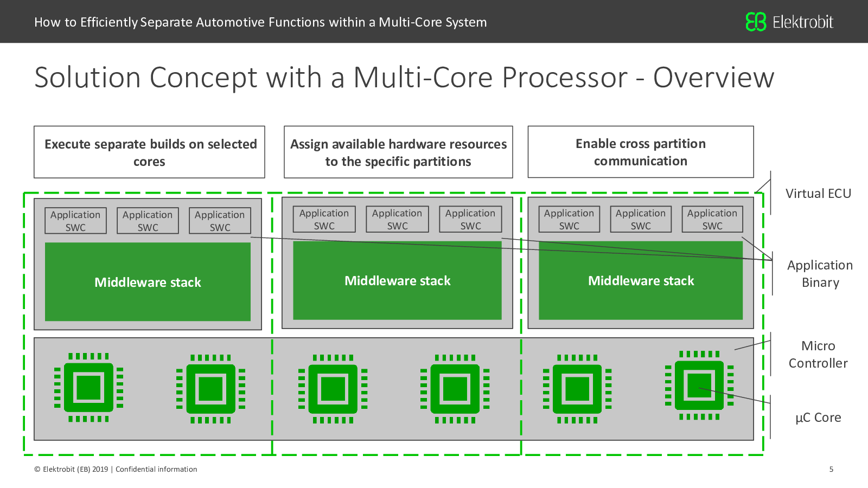Click the second Application SWC box in the right partition
868x488 pixels.
(641, 219)
